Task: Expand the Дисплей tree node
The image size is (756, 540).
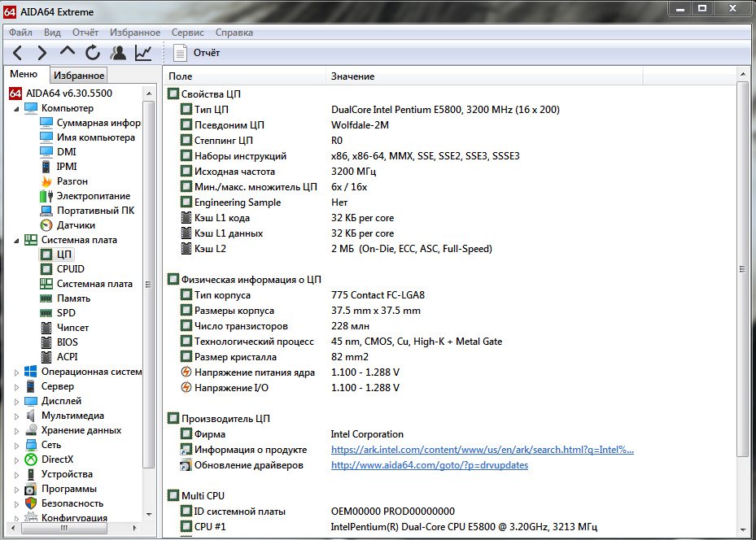Action: [16, 402]
